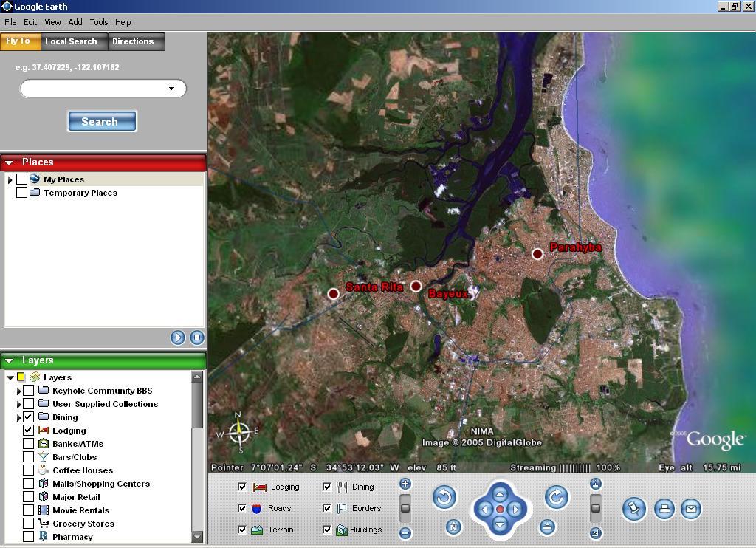756x548 pixels.
Task: Expand the Dining layer folder
Action: tap(18, 417)
